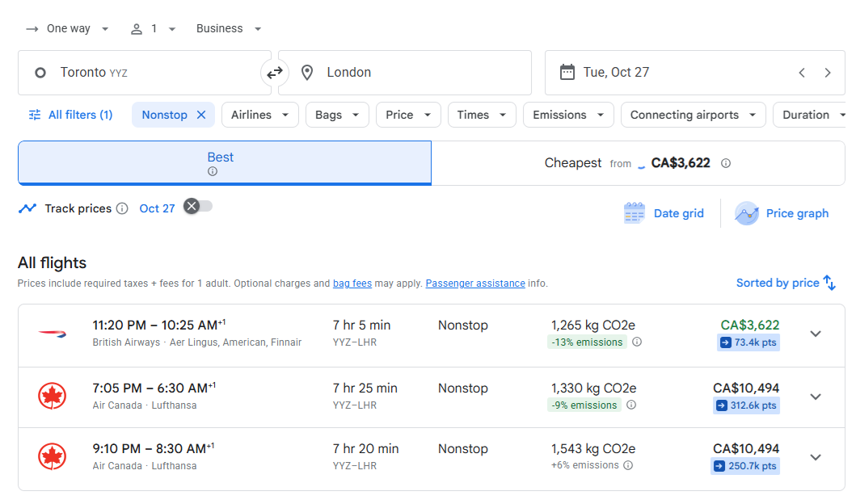Screen dimensions: 860x504
Task: Show emissions info for 1,330 kg CO2e flight
Action: point(631,405)
